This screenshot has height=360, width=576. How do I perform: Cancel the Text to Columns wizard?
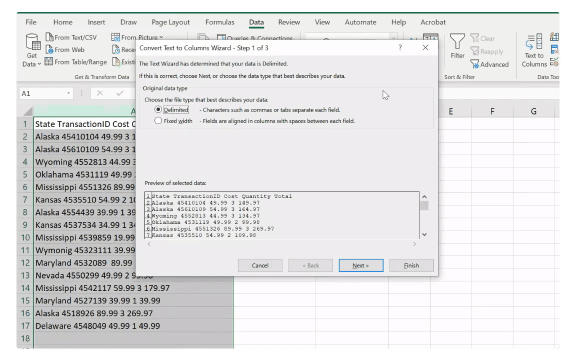pos(260,265)
